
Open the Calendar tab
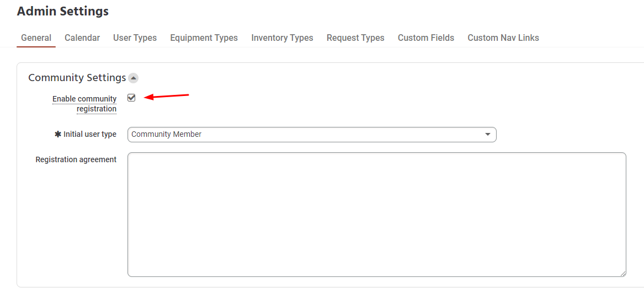click(82, 38)
